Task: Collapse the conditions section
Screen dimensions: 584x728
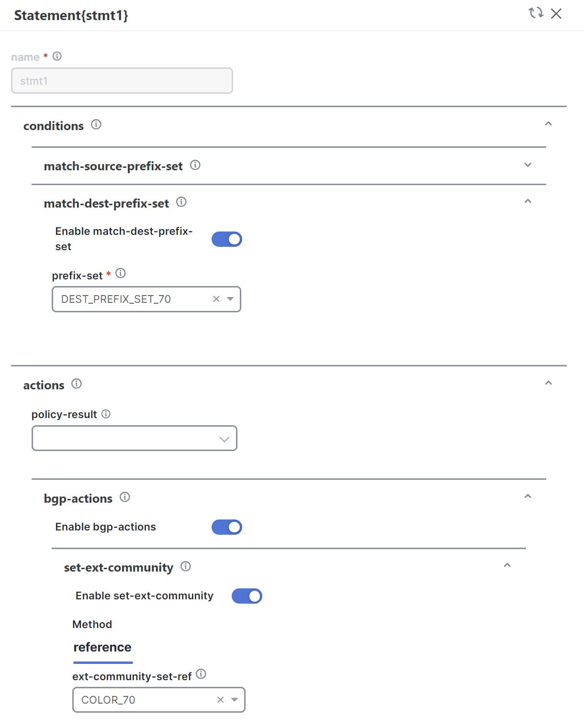Action: (549, 124)
